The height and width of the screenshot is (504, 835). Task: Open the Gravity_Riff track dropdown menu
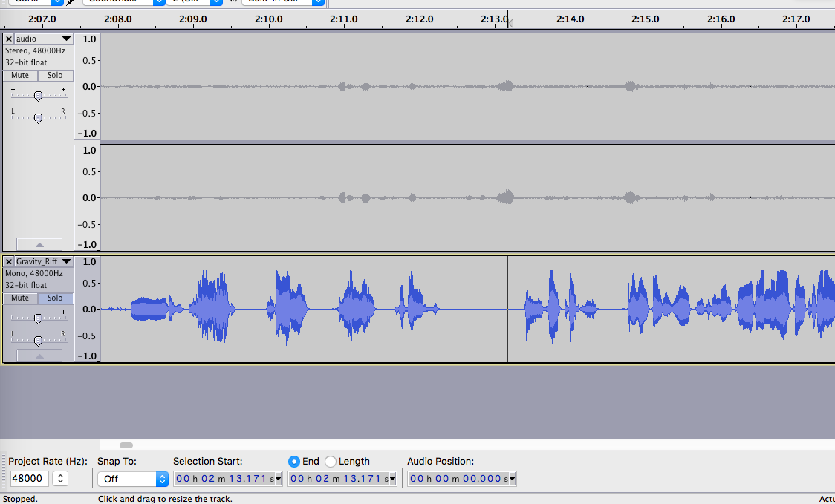(66, 261)
